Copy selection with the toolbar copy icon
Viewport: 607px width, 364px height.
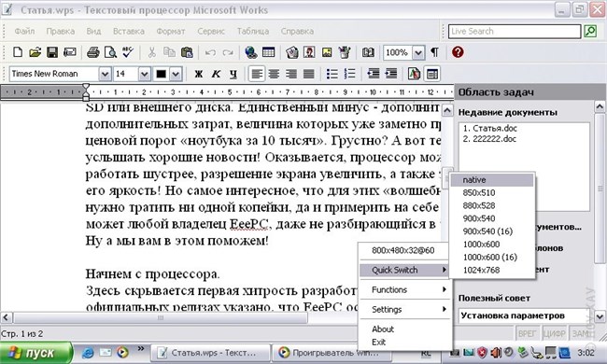[169, 52]
